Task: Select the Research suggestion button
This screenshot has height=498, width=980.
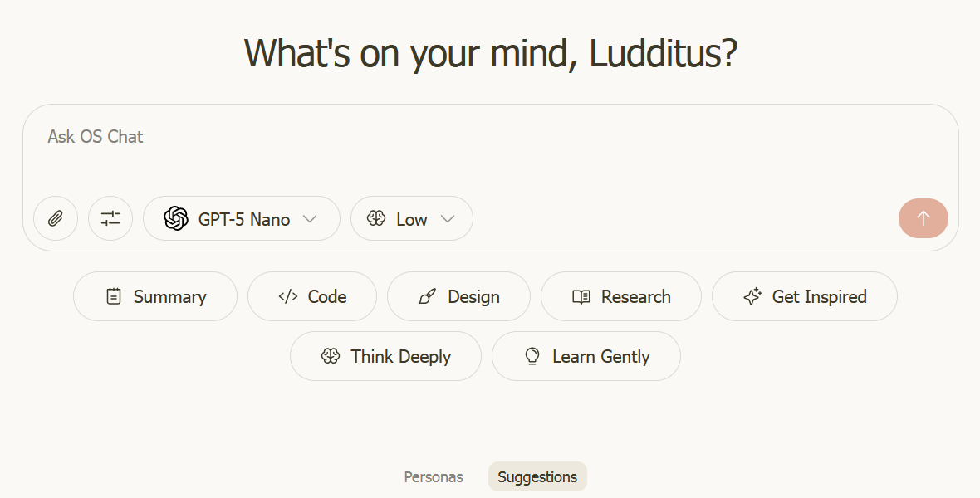Action: click(x=621, y=296)
